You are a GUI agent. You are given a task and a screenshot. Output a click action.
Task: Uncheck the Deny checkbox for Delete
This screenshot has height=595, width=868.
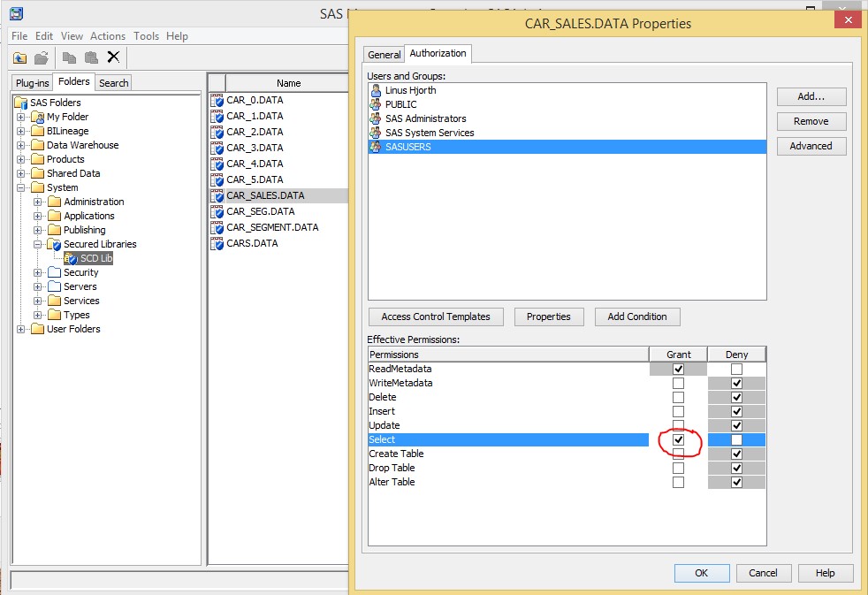point(736,398)
